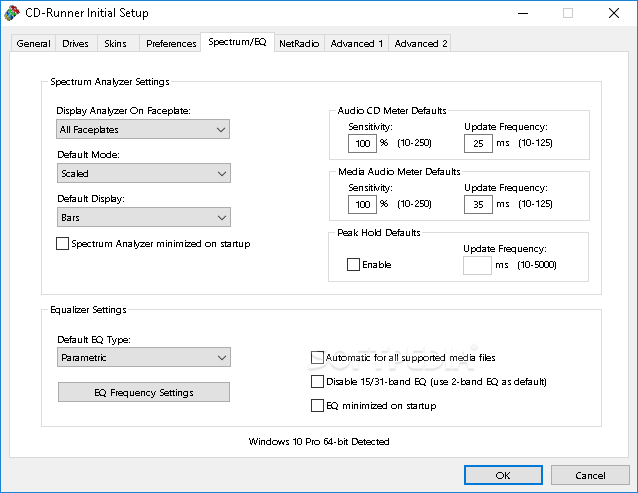Click the 'Windows 10 Pro 64-bit Detected' text

click(319, 441)
